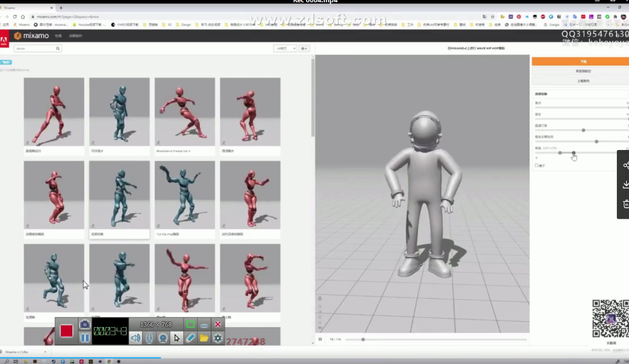
Task: Open the 3D bookmarks folder
Action: (167, 25)
